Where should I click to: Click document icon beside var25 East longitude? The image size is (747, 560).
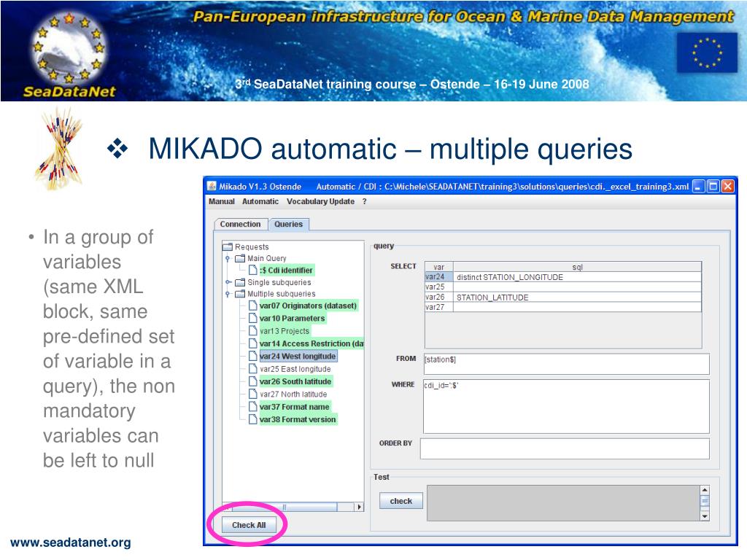pyautogui.click(x=253, y=368)
